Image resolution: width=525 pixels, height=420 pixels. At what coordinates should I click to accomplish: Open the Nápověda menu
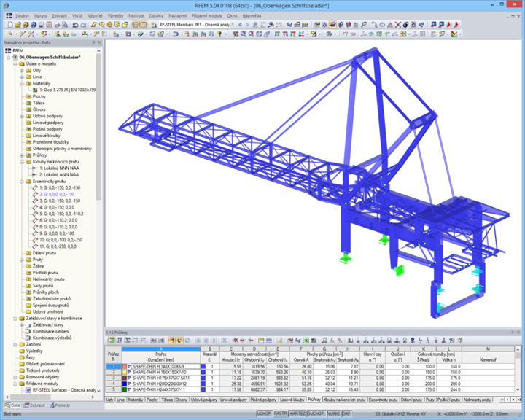pos(252,15)
